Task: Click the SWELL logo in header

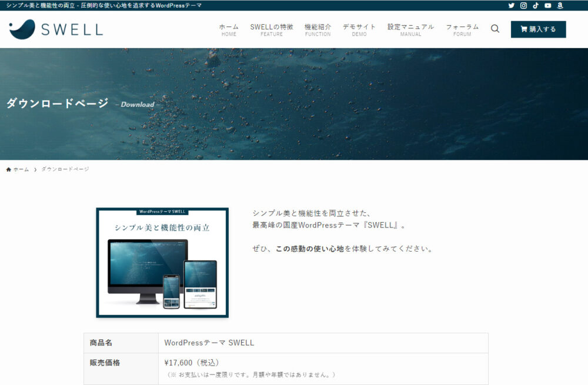Action: 56,29
